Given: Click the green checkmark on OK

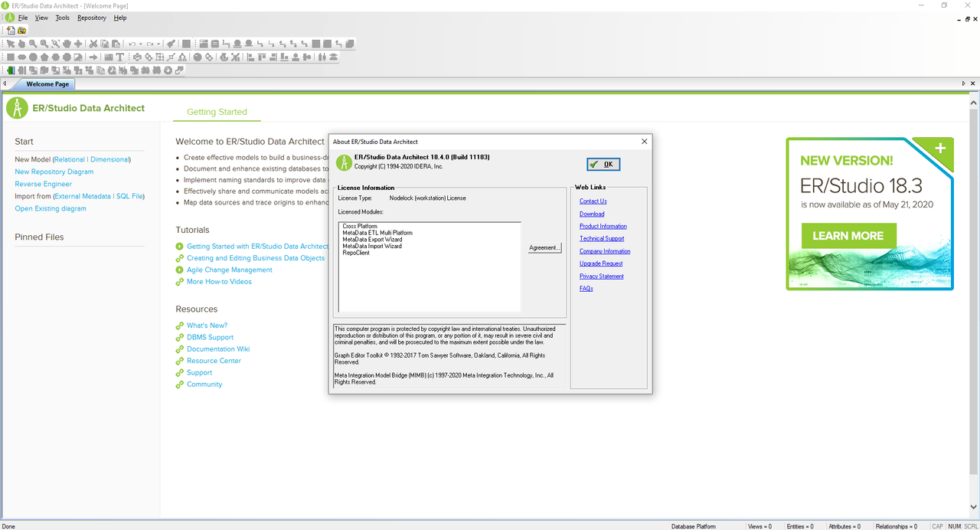Looking at the screenshot, I should tap(594, 164).
